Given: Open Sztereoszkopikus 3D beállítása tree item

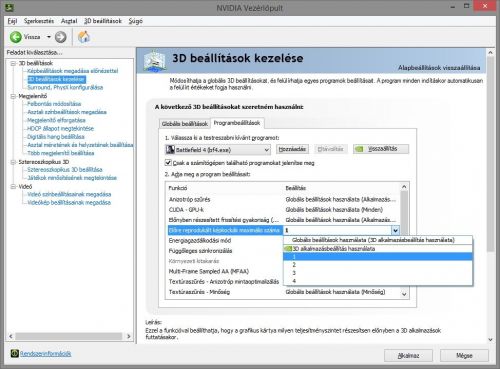Looking at the screenshot, I should [65, 170].
